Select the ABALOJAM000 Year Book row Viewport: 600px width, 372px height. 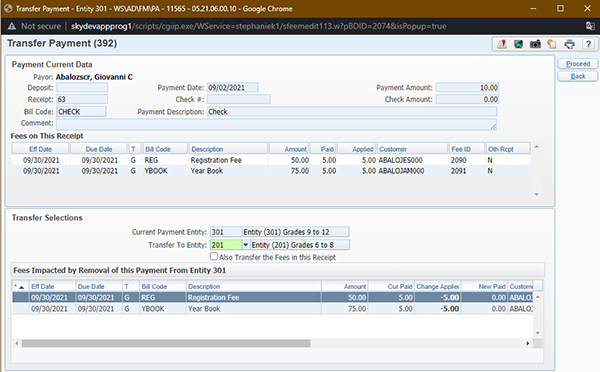271,171
